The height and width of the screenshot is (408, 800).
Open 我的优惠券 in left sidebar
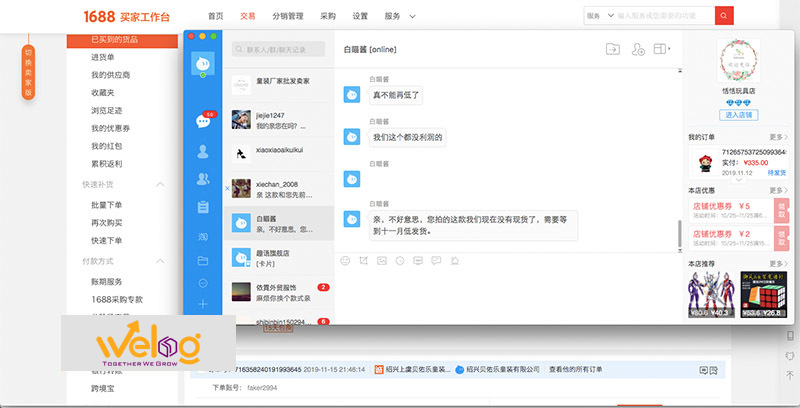coord(111,129)
